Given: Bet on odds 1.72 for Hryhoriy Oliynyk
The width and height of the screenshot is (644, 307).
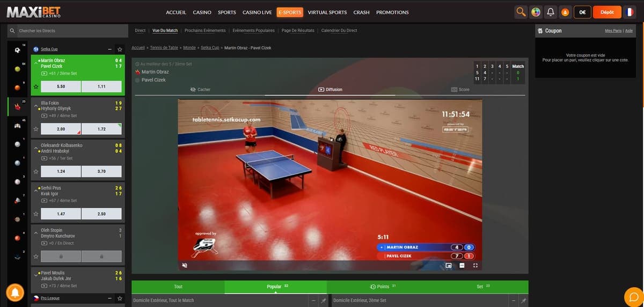Looking at the screenshot, I should 102,129.
